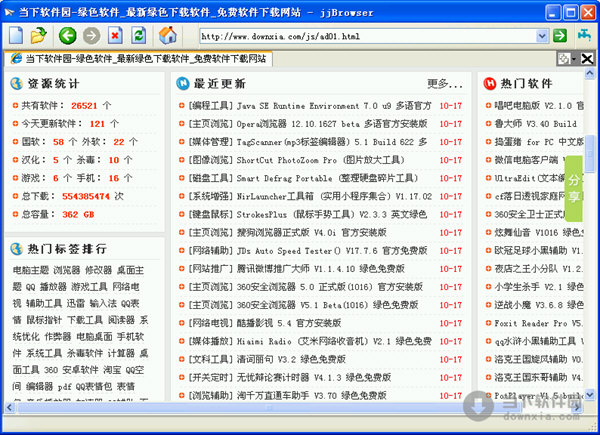The width and height of the screenshot is (600, 435).
Task: Open 腾讯微博推广大师 V1.1.4.10 link
Action: click(x=320, y=269)
